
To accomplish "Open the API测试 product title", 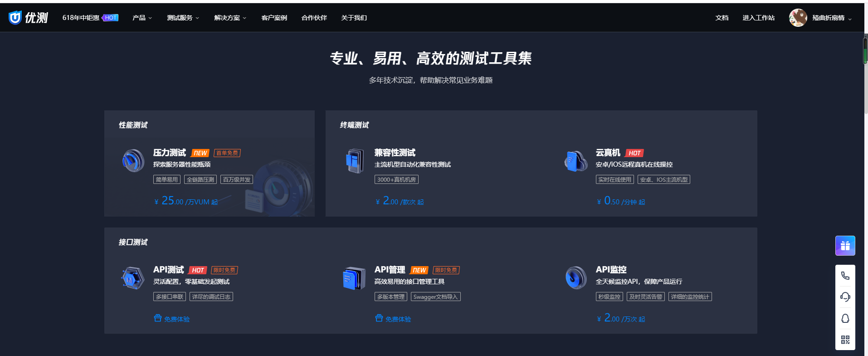I will coord(169,270).
